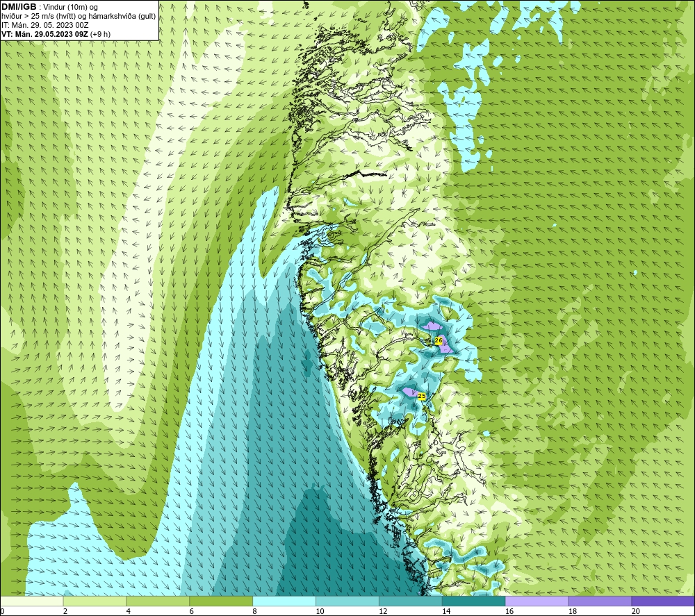Pick the 8–10 m/s light cyan swatch
Image resolution: width=695 pixels, height=616 pixels.
click(x=284, y=601)
